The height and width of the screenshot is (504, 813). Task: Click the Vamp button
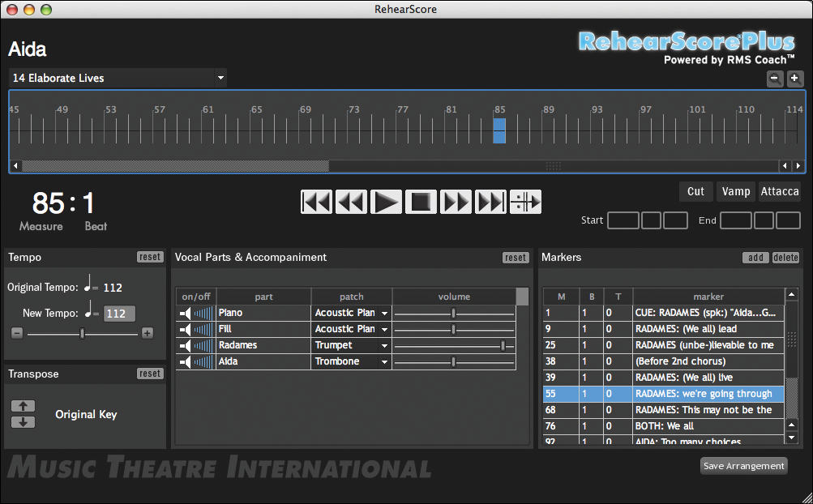point(736,191)
